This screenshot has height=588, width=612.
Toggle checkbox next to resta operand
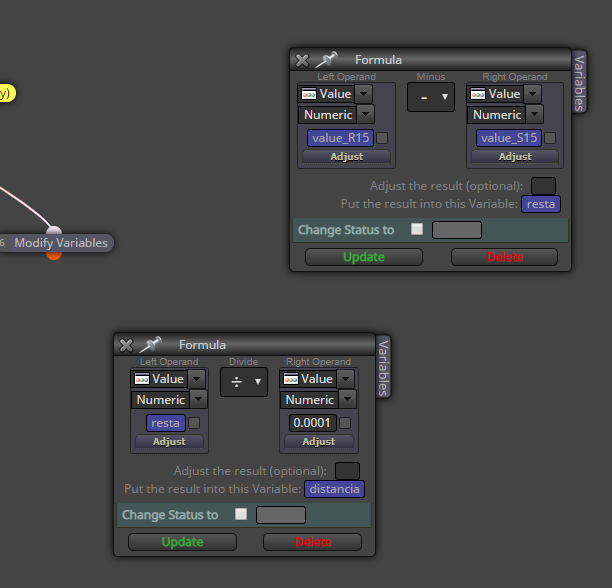pos(194,423)
